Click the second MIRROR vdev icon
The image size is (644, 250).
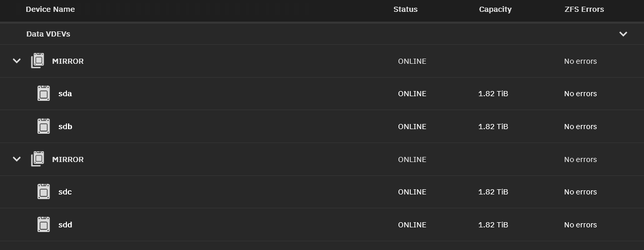(38, 159)
